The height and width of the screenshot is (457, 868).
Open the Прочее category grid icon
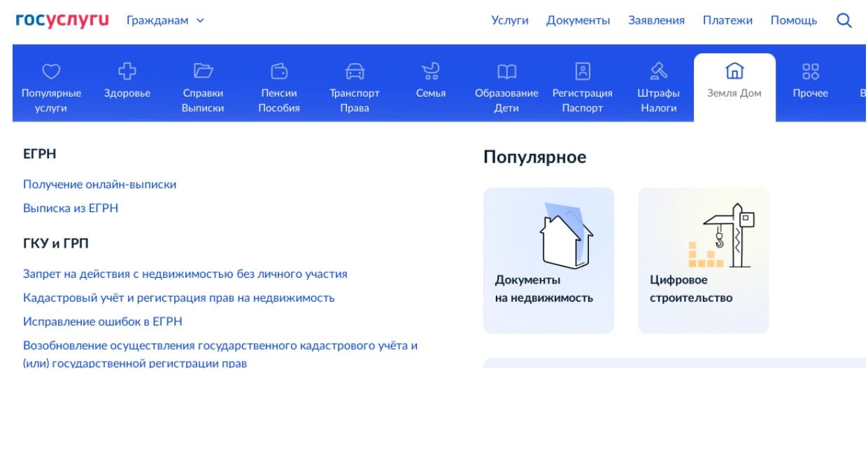810,71
